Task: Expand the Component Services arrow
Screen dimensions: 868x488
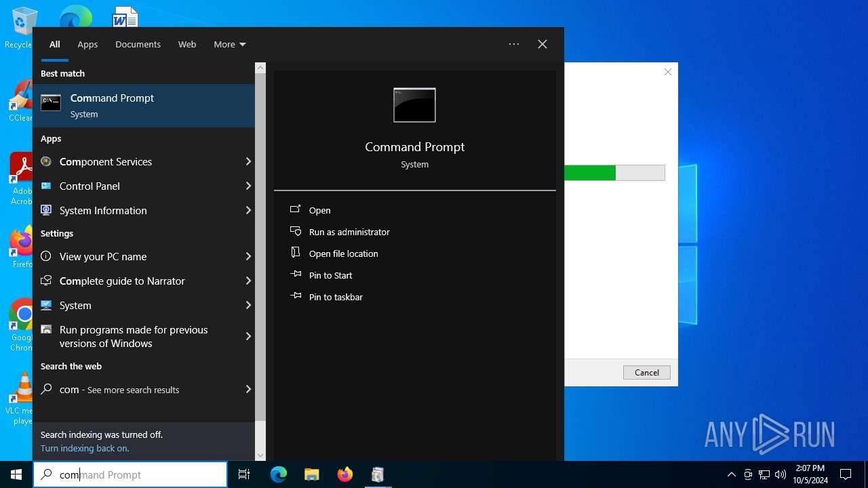Action: (x=248, y=161)
